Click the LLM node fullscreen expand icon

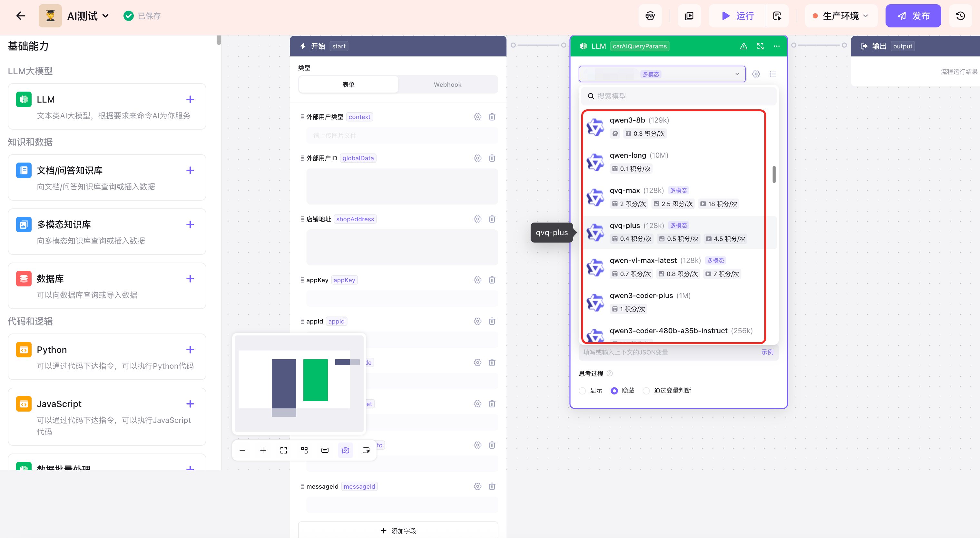(760, 46)
